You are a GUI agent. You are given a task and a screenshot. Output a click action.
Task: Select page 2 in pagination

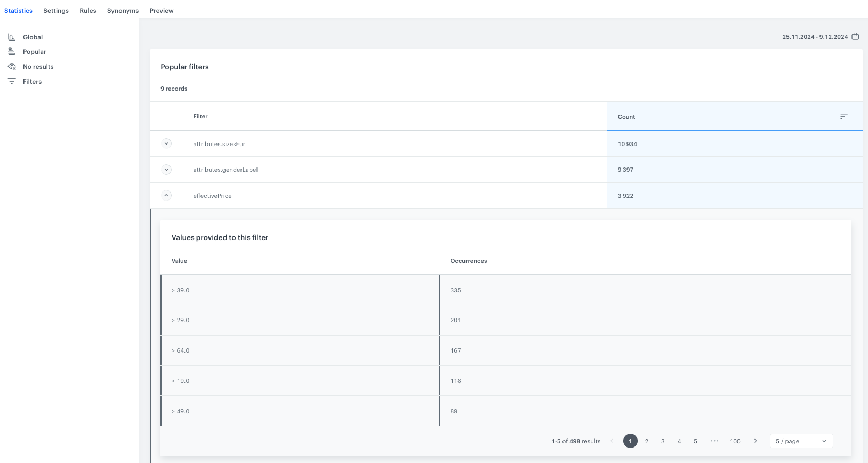(x=646, y=441)
